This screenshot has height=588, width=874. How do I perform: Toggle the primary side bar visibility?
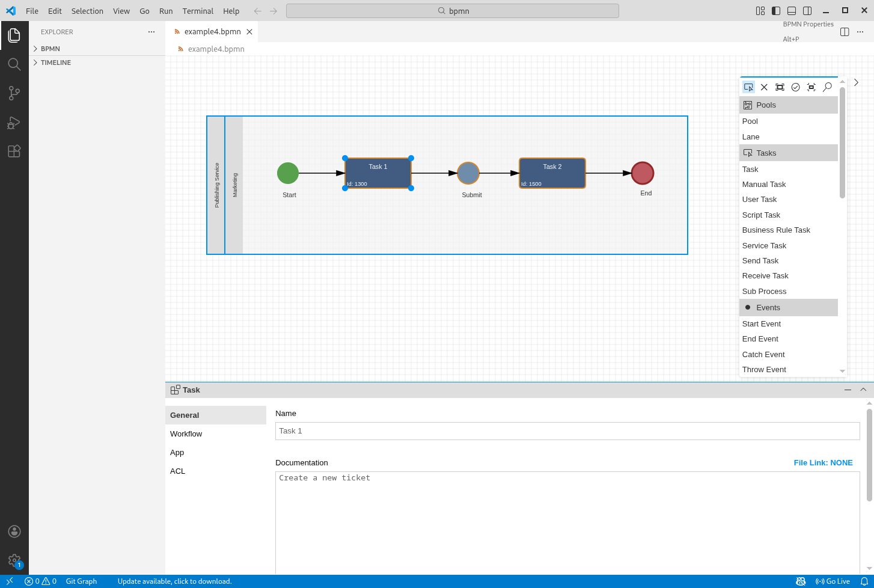pos(776,11)
